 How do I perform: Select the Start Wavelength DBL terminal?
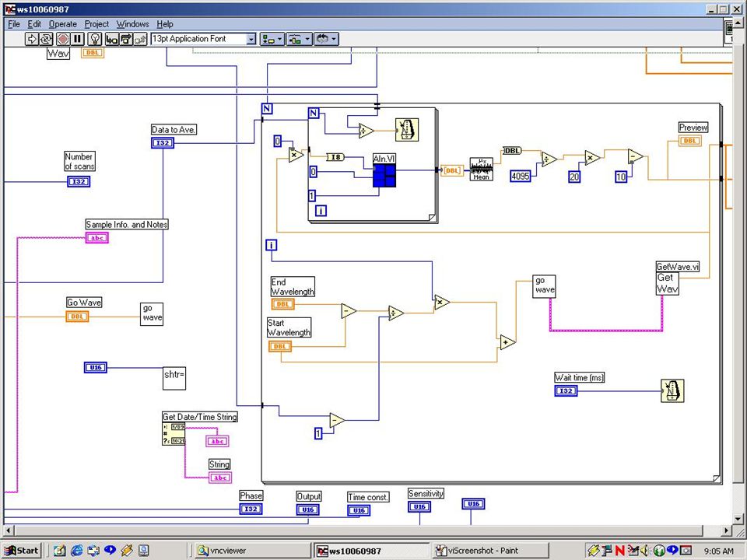280,346
